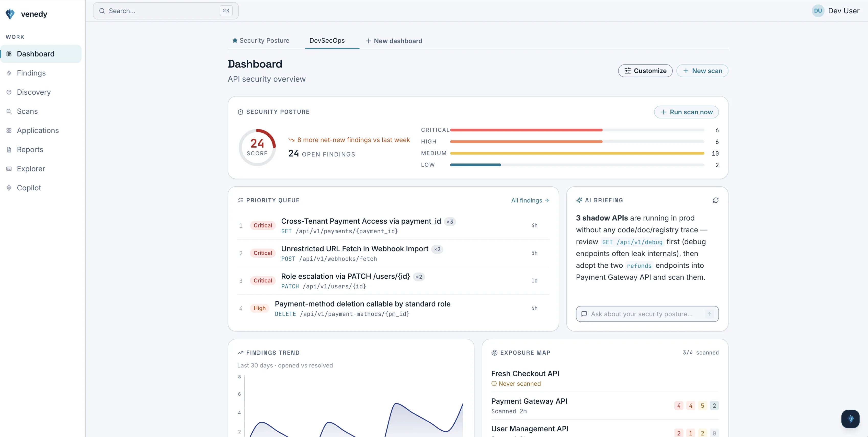Click the downward trend arrow icon

coord(291,140)
